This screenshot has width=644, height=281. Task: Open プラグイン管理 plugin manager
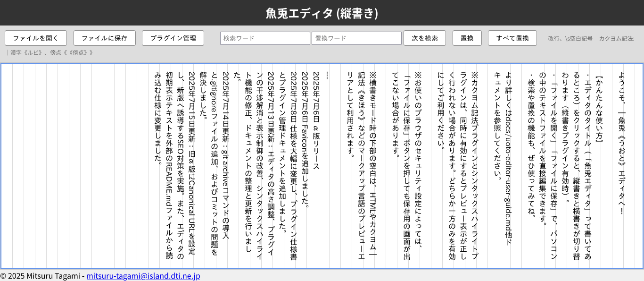pyautogui.click(x=173, y=38)
